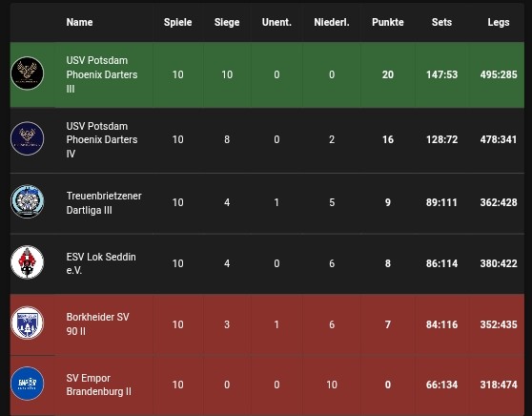The width and height of the screenshot is (532, 416).
Task: Click the Unent. column header
Action: click(276, 22)
